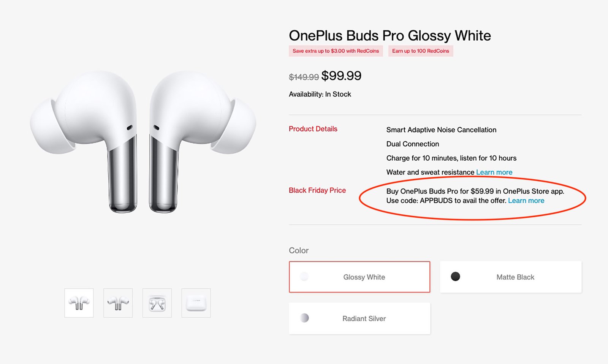Image resolution: width=608 pixels, height=364 pixels.
Task: Click the silver sphere icon beside Radiant Silver
Action: pos(304,318)
